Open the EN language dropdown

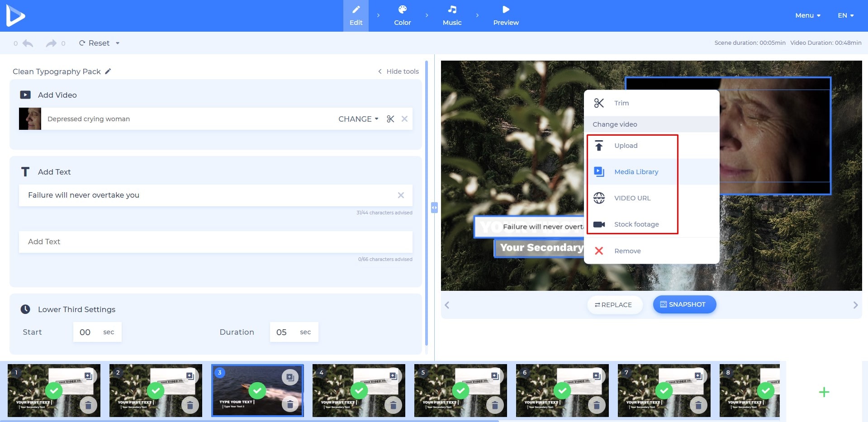[845, 15]
